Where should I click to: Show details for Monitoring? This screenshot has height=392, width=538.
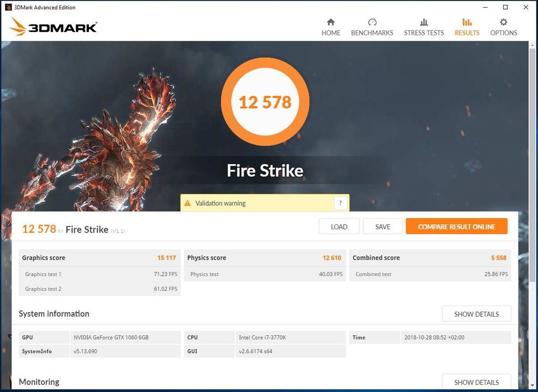click(476, 382)
